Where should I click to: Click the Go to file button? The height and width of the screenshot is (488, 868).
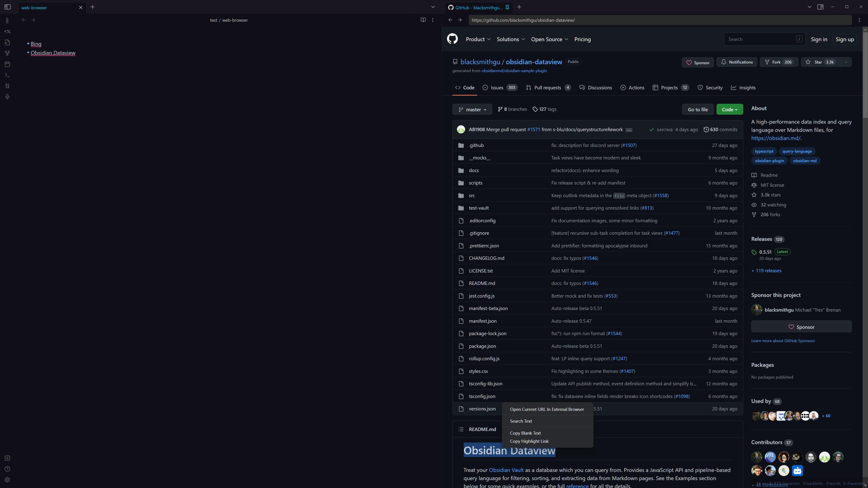click(698, 109)
